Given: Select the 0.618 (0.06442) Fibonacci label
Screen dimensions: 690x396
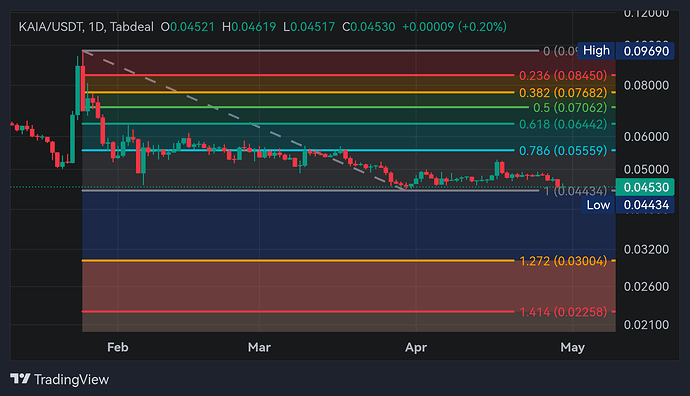Looking at the screenshot, I should click(563, 124).
